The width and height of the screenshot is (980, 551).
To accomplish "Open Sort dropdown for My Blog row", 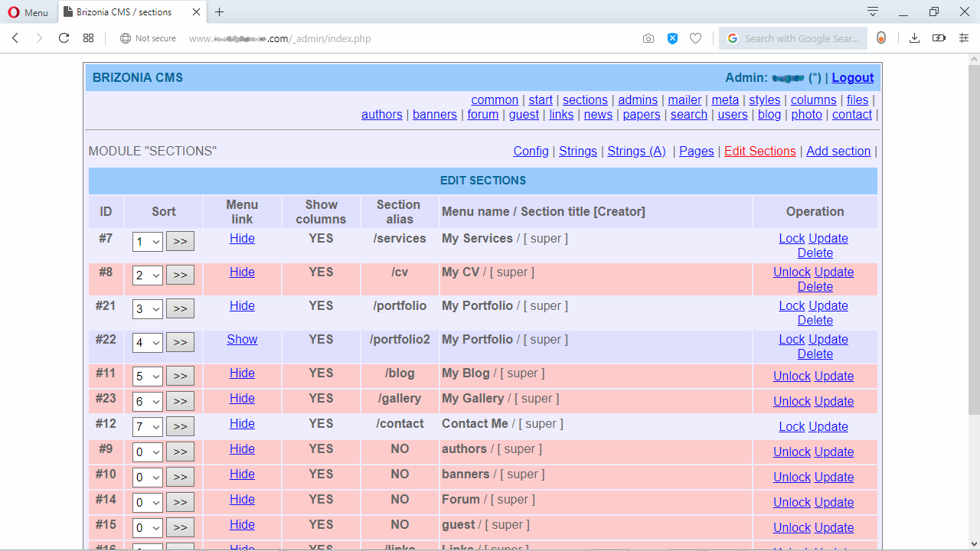I will [148, 377].
